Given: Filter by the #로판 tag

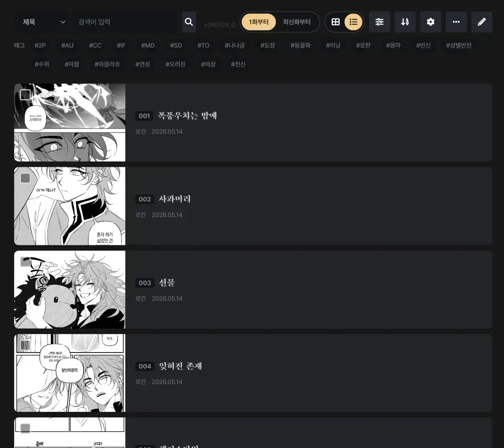Looking at the screenshot, I should [x=363, y=45].
